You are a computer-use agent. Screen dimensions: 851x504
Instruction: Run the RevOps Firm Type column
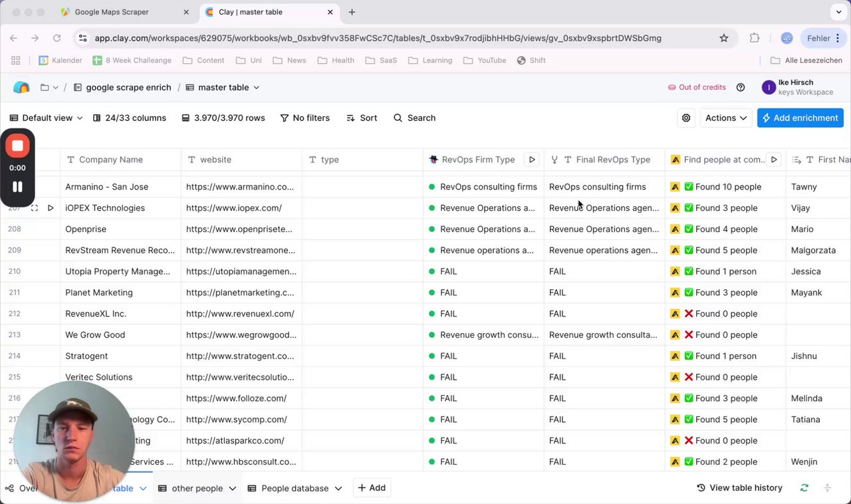531,160
